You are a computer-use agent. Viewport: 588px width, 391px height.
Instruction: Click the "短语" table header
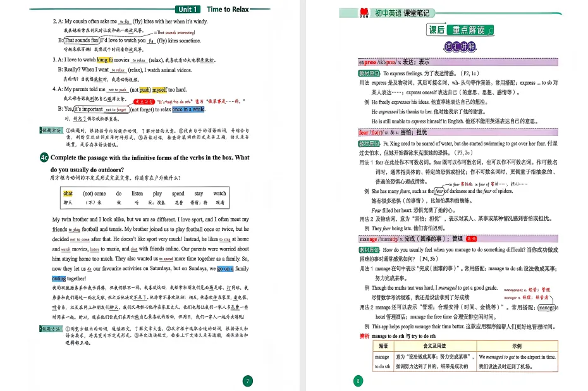(x=383, y=346)
